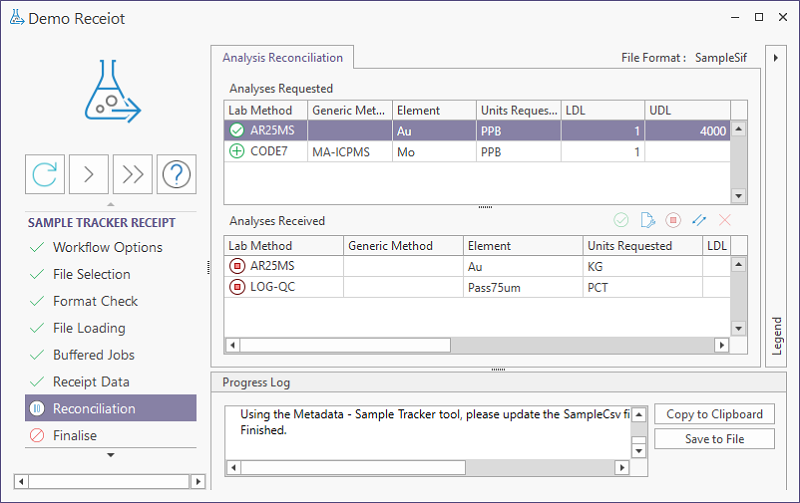800x503 pixels.
Task: Click the refresh workflow icon
Action: click(45, 174)
